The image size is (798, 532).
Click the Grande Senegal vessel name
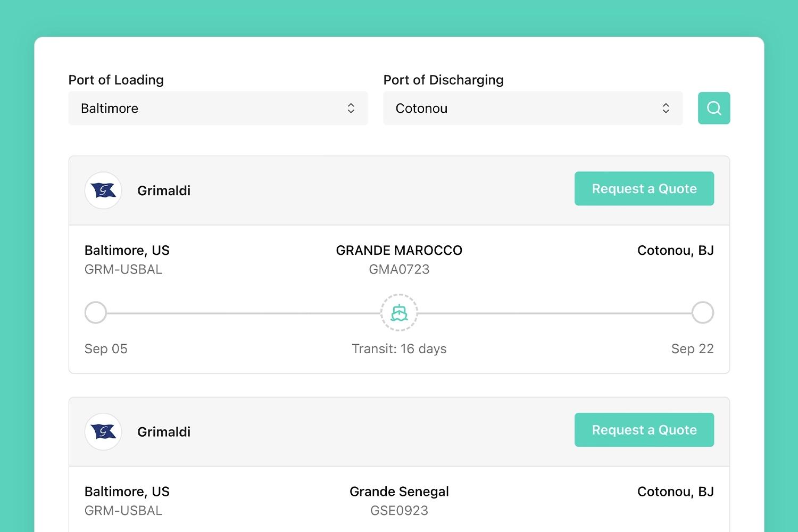(x=399, y=492)
